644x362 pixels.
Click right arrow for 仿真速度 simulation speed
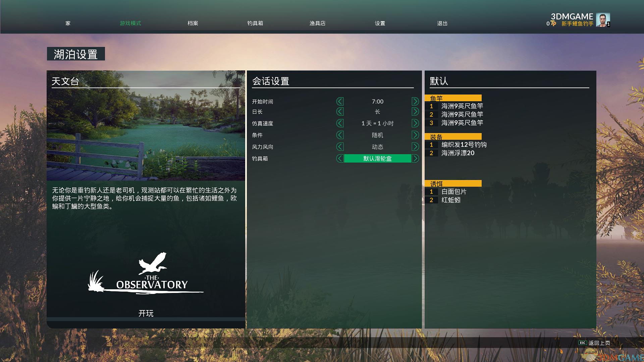pos(415,123)
